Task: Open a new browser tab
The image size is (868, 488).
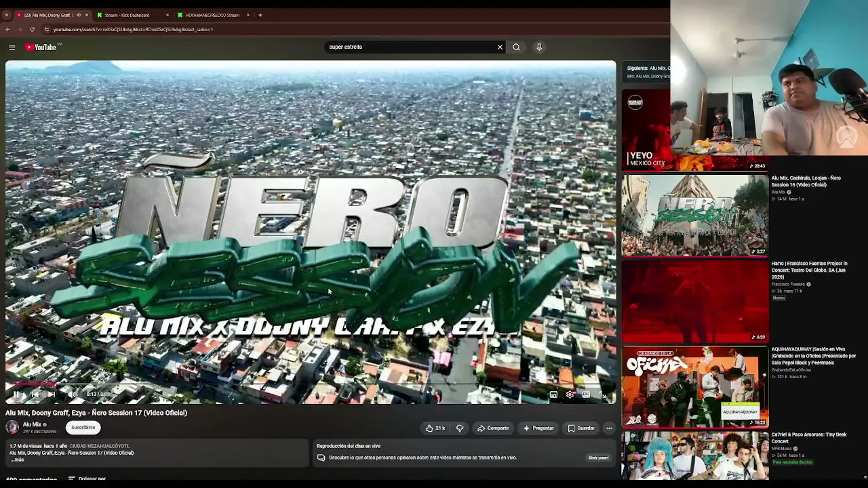Action: coord(260,15)
